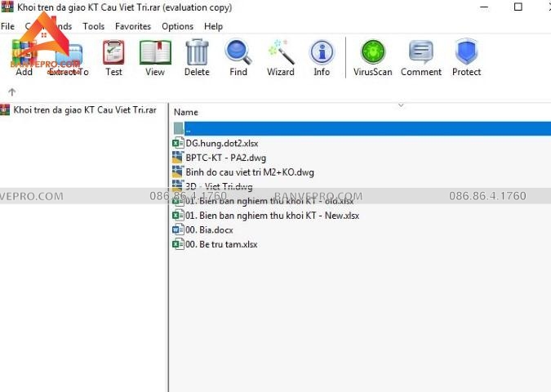551x392 pixels.
Task: Open the Find magnifier tool
Action: pyautogui.click(x=238, y=52)
